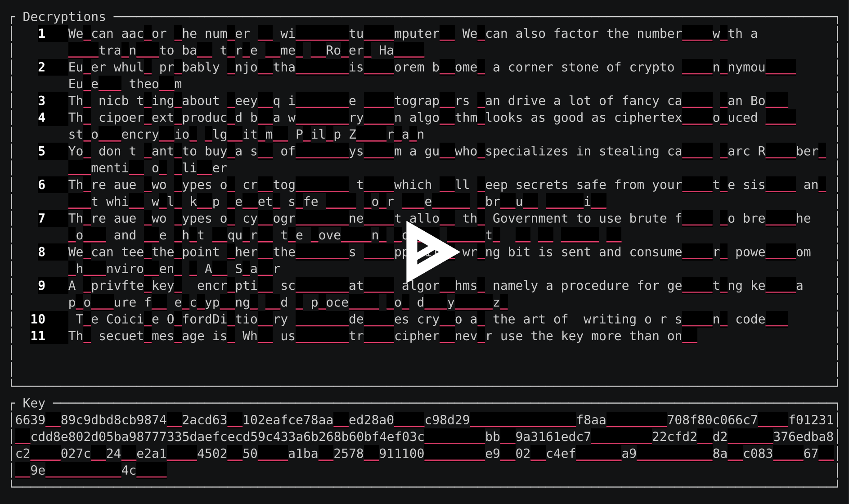Click key hex fragment '376edba8'
The height and width of the screenshot is (504, 849).
[x=804, y=437]
